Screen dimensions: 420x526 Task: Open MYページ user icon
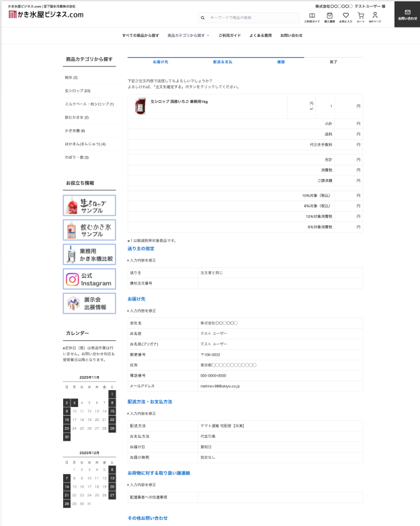click(374, 17)
